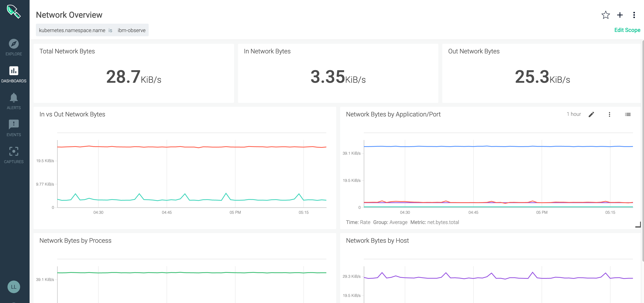Click the pencil edit icon on Network Bytes chart
The width and height of the screenshot is (644, 303).
pyautogui.click(x=591, y=114)
